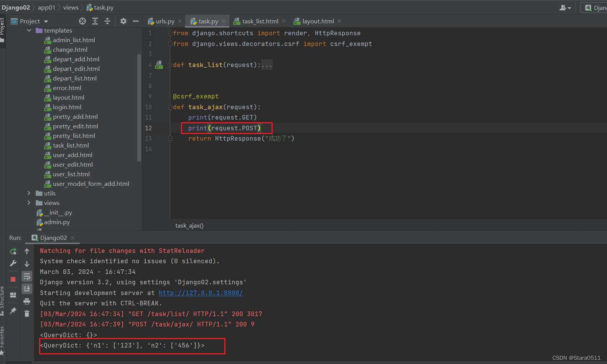Click line number 13 in the gutter
This screenshot has width=607, height=364.
[x=148, y=138]
